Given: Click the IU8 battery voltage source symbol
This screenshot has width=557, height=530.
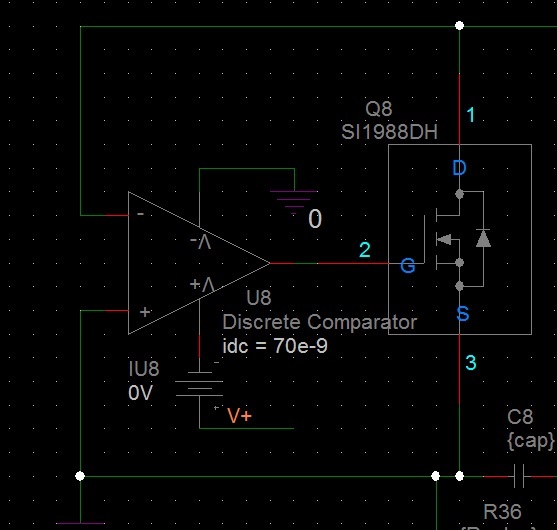Looking at the screenshot, I should point(199,384).
